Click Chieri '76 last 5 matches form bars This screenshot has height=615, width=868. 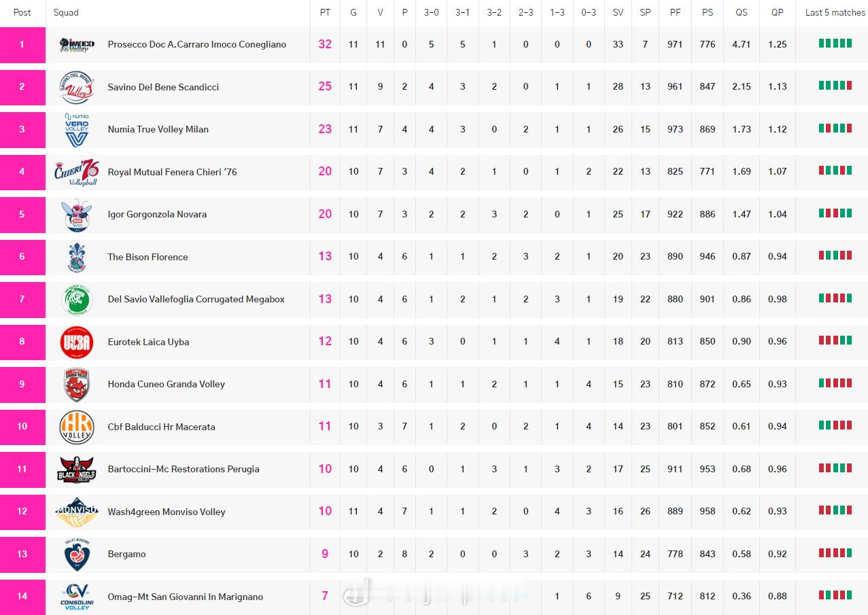point(835,171)
